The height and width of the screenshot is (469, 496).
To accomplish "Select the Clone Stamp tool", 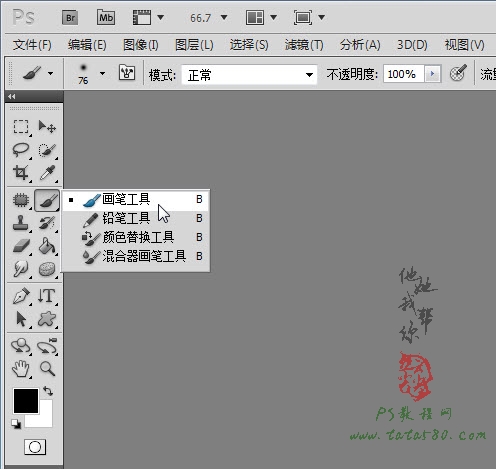I will click(x=21, y=223).
